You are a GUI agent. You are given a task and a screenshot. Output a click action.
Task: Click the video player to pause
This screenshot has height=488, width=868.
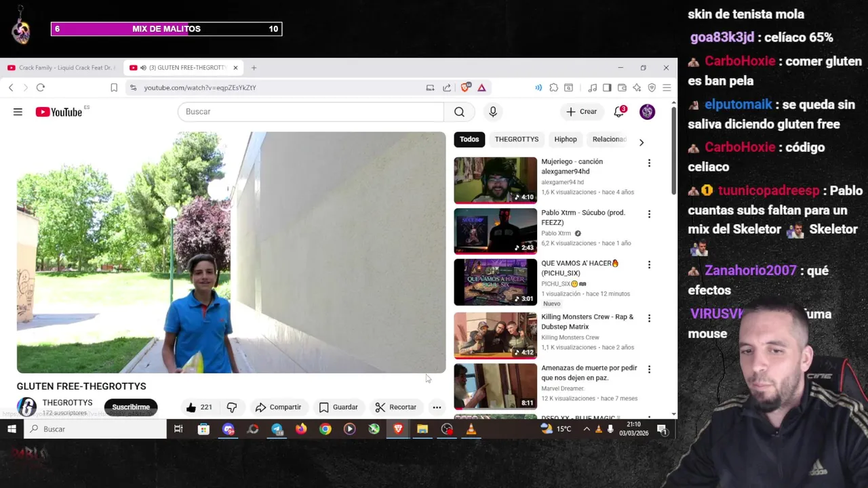[x=231, y=252]
